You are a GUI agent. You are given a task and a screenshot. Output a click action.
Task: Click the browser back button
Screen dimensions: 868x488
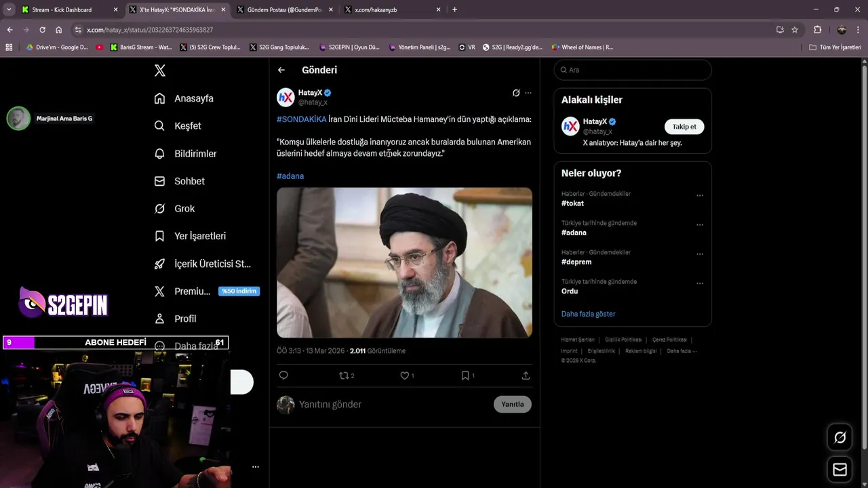click(9, 30)
